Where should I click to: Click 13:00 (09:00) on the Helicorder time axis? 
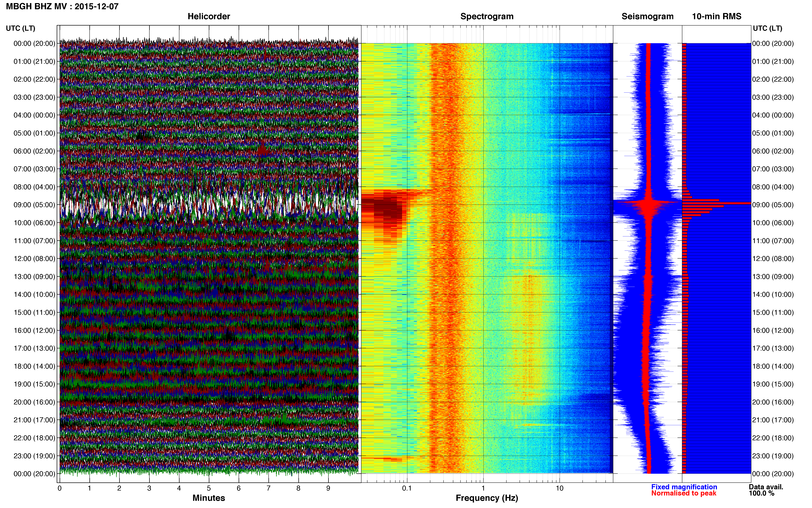(x=34, y=277)
